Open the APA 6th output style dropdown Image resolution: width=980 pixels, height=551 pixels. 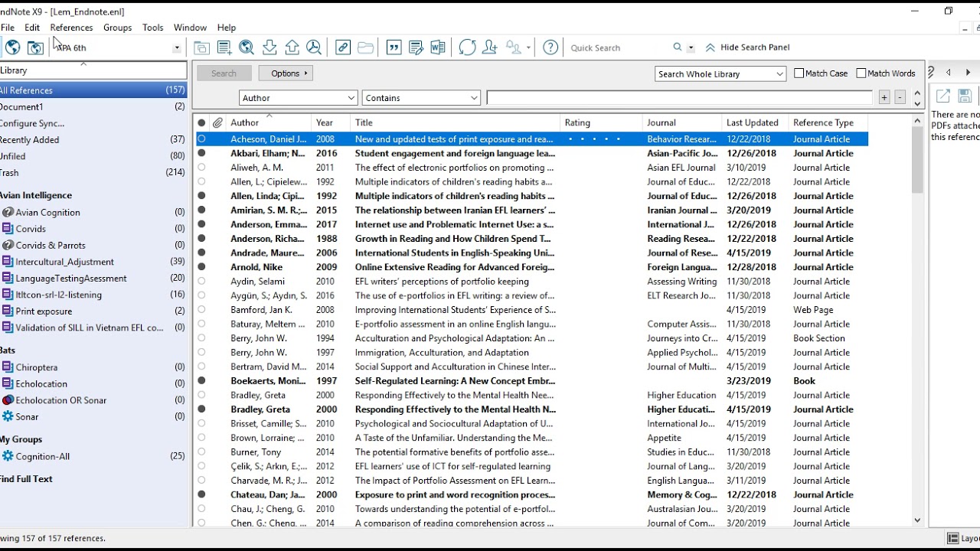177,47
